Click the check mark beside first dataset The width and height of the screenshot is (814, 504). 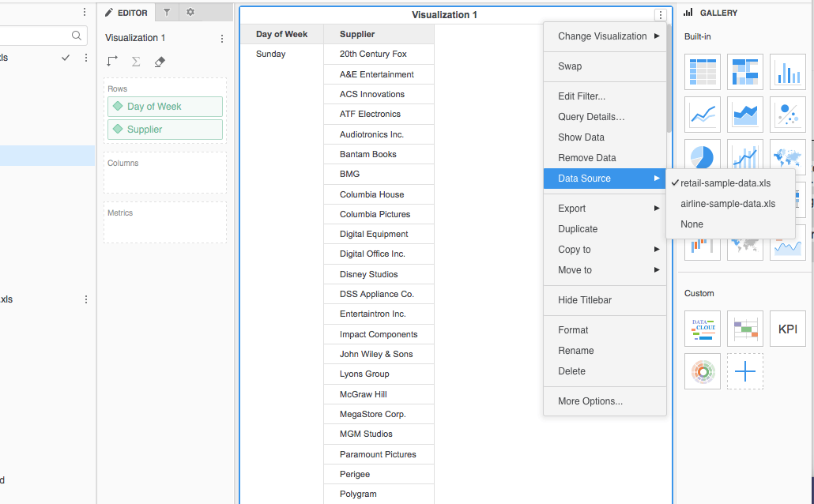click(66, 58)
